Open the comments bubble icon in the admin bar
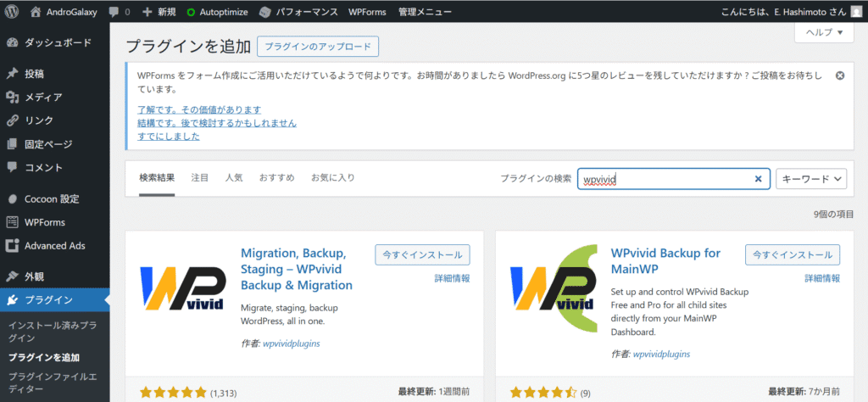The image size is (868, 402). tap(114, 12)
